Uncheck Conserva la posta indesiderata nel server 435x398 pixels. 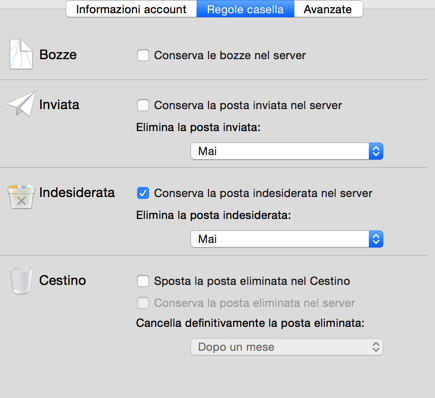[x=143, y=193]
